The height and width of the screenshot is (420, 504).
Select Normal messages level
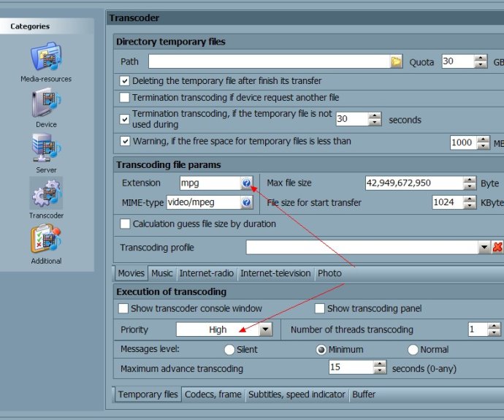[x=413, y=349]
